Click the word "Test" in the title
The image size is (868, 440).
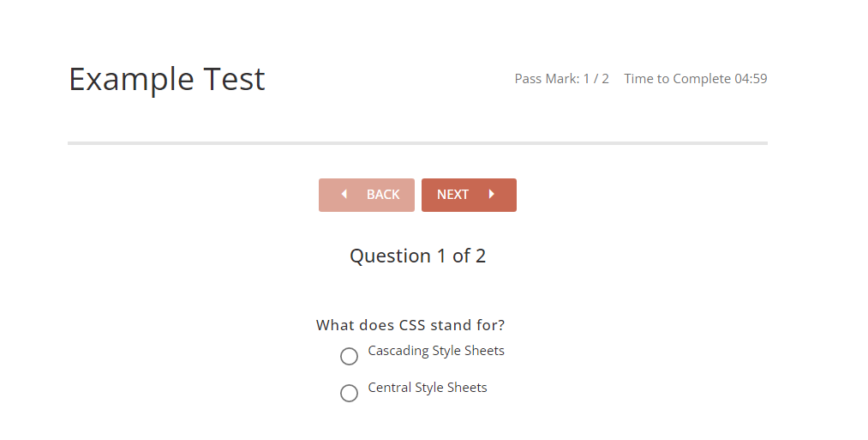[x=234, y=79]
